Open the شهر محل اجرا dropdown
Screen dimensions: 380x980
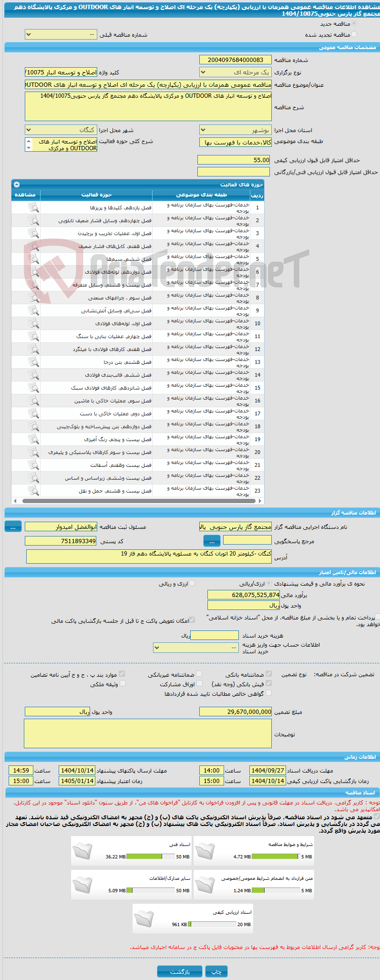tap(61, 130)
